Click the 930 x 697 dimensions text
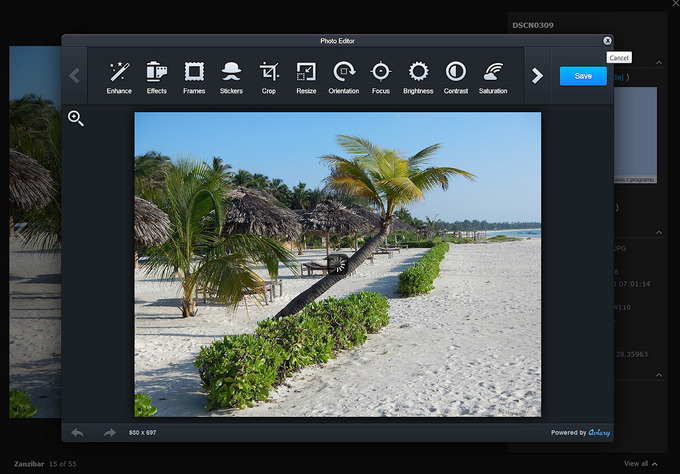 [x=142, y=432]
